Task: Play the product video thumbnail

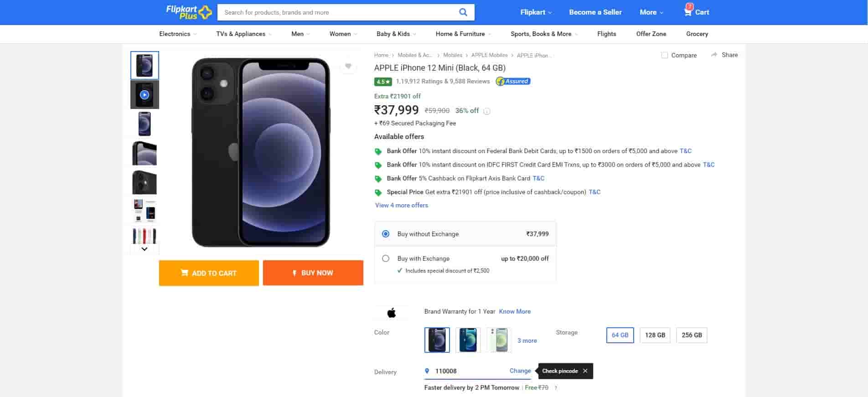Action: pyautogui.click(x=145, y=95)
